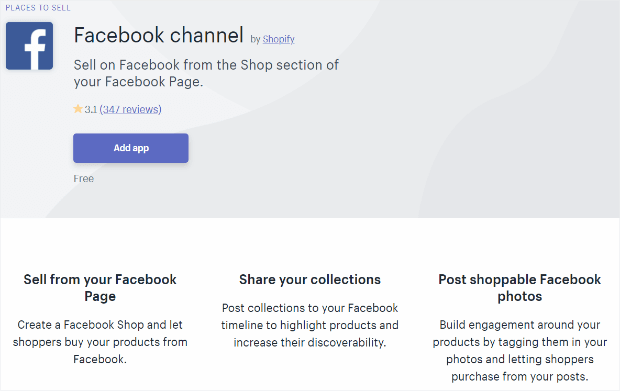The height and width of the screenshot is (391, 620).
Task: Open the 347 reviews link
Action: tap(130, 109)
